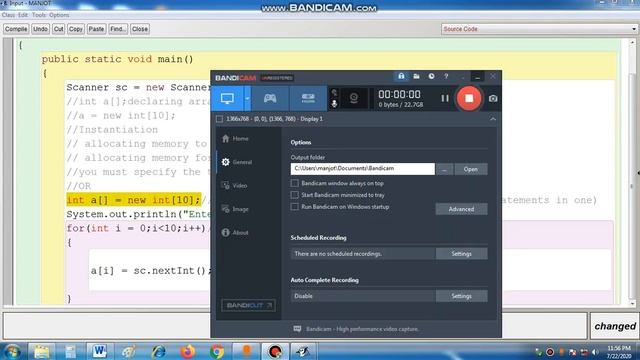Click the speech bubble message icon
640x360 pixels.
point(297,329)
